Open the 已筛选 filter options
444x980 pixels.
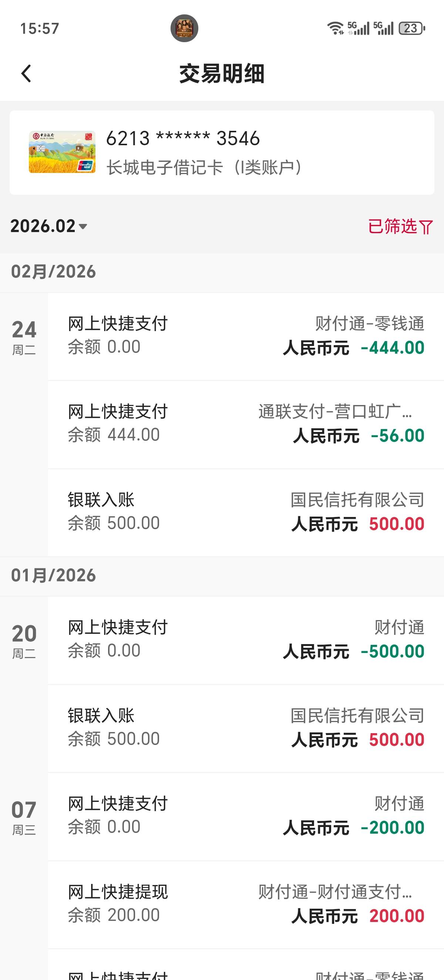(393, 227)
